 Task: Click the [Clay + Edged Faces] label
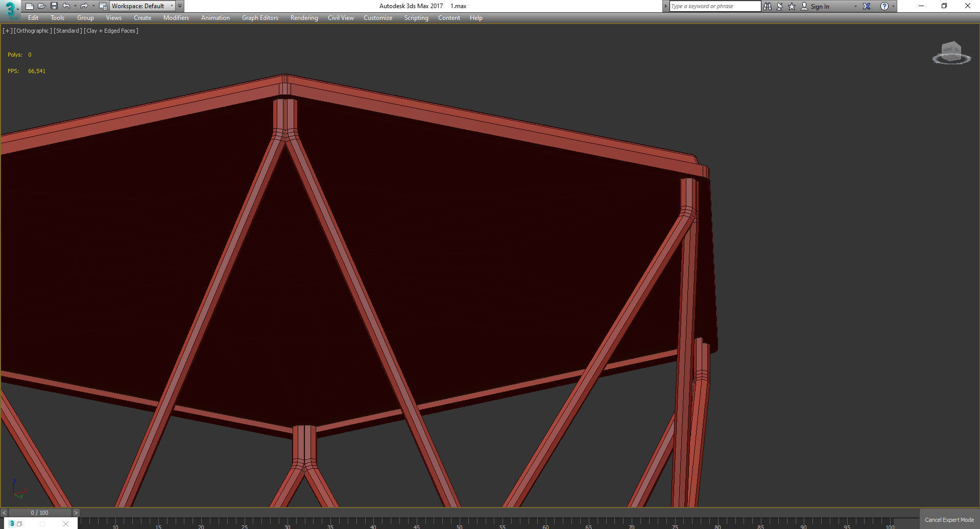coord(111,31)
